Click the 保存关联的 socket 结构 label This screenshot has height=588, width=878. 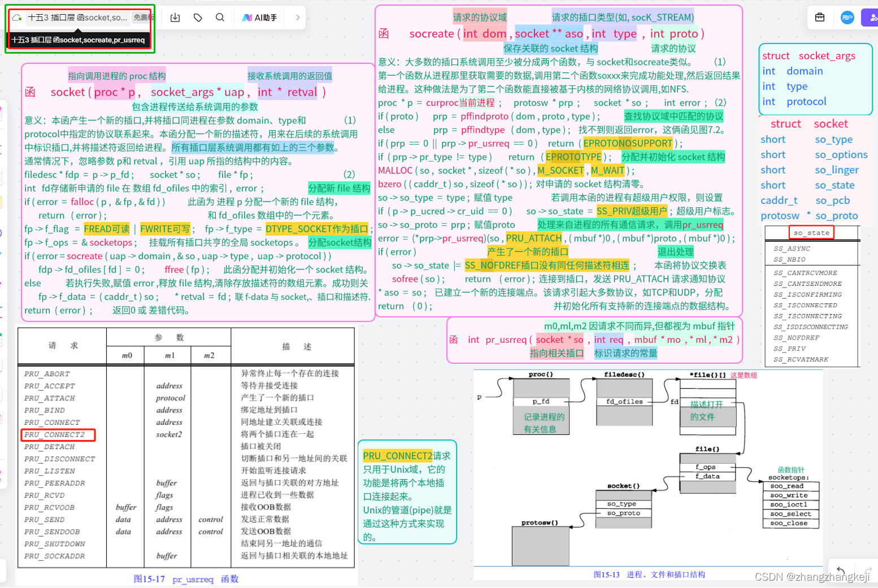point(550,49)
